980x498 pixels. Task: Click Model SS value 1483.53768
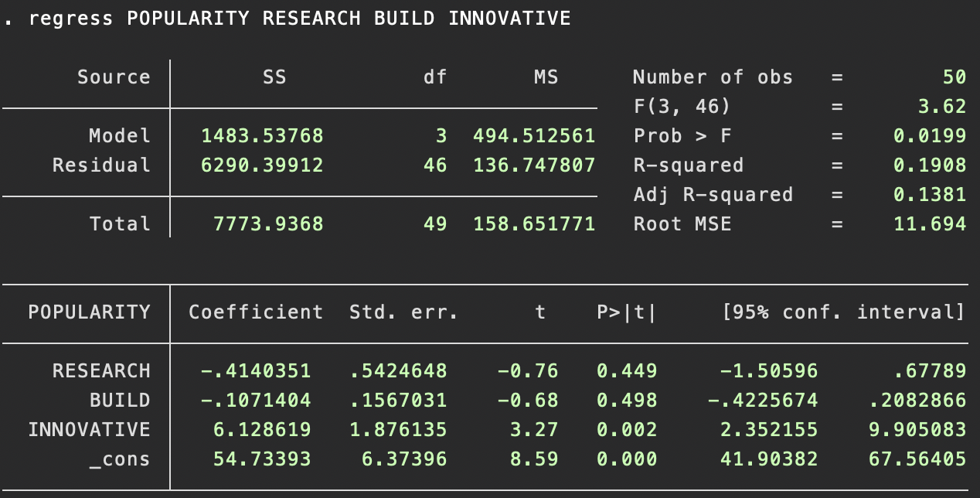coord(262,136)
